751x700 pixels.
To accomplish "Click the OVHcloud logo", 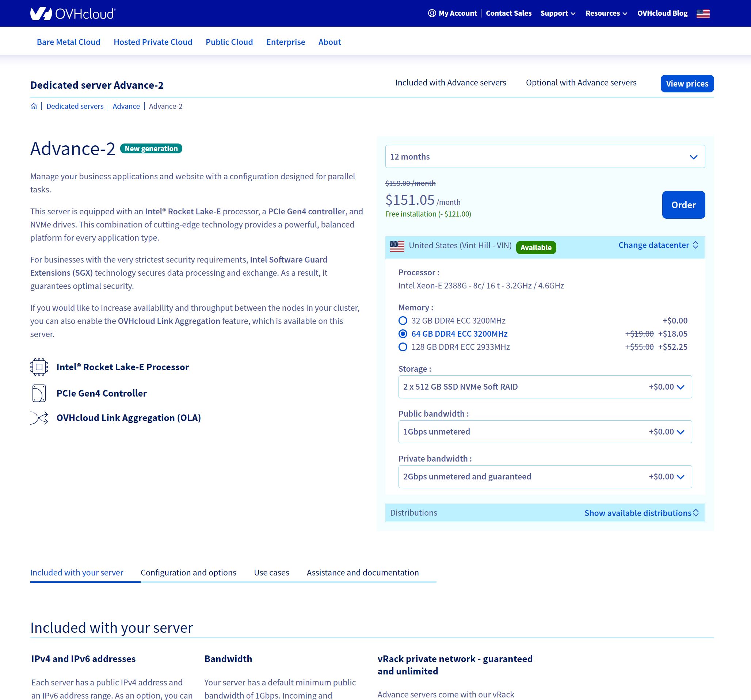I will [73, 14].
